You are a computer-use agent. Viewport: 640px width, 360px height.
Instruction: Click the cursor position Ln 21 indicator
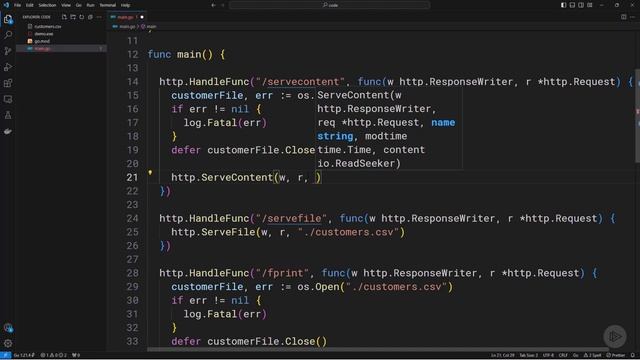tap(502, 356)
